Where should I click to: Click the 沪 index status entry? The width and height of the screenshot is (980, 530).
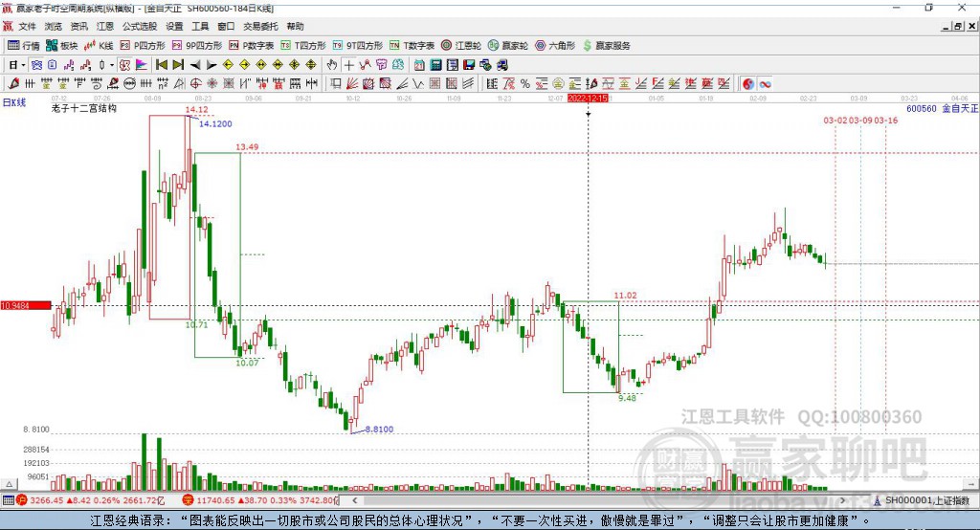point(91,500)
